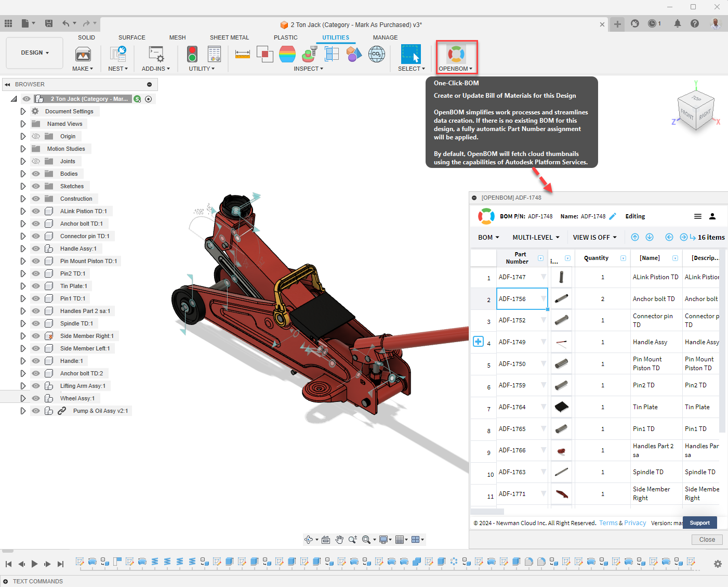Open the Orbit navigation tool
728x587 pixels.
coord(309,540)
